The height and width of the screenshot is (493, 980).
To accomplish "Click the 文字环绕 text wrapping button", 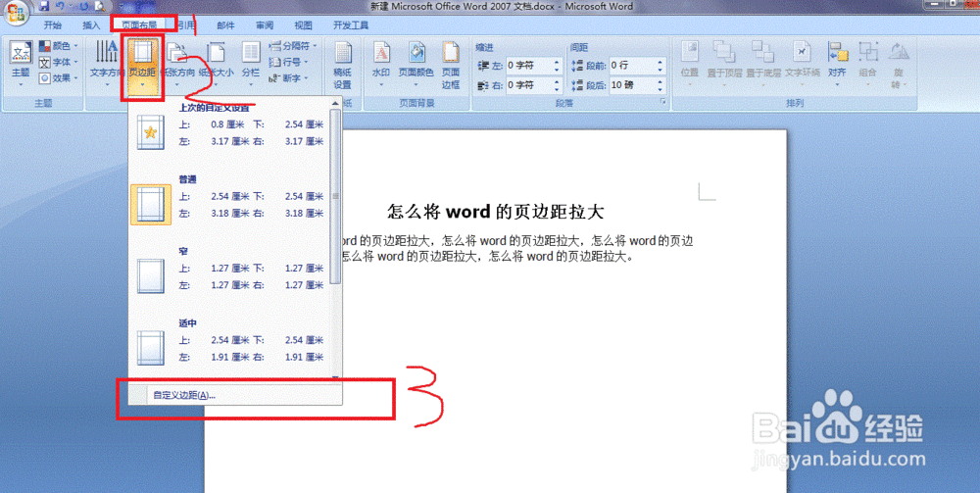I will tap(803, 64).
